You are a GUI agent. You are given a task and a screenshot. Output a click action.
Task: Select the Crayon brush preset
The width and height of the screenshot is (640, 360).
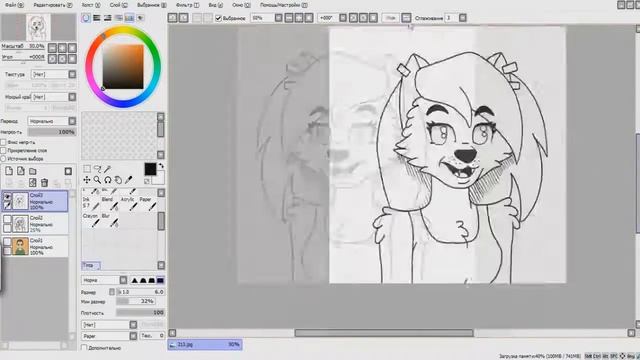click(91, 220)
